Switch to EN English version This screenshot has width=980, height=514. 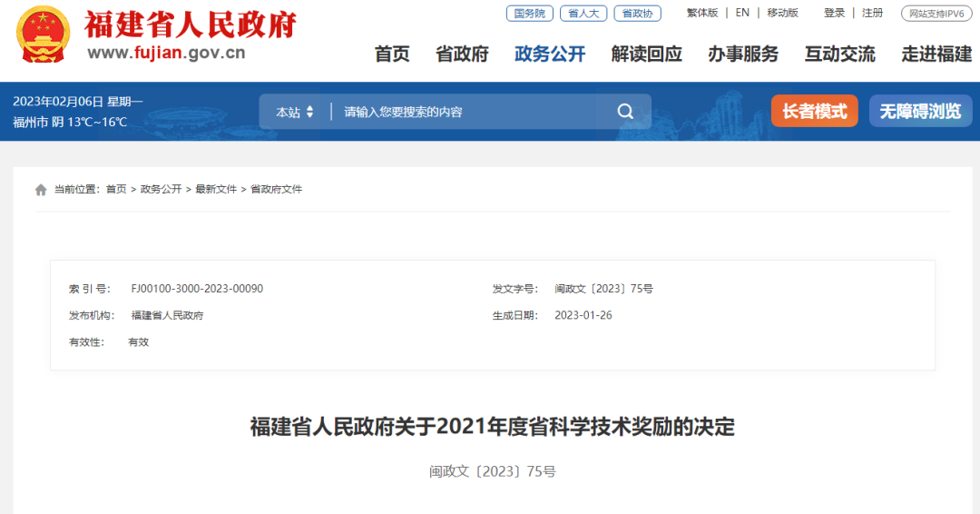tap(742, 13)
